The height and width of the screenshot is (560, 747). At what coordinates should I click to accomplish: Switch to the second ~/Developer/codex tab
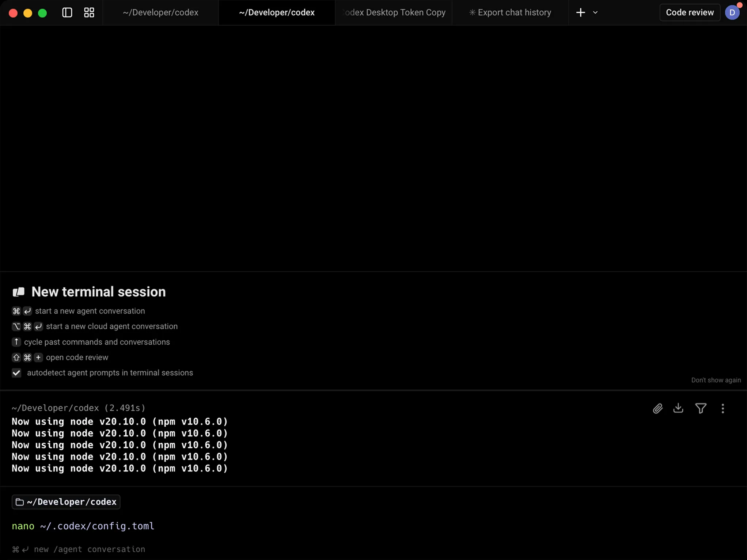pyautogui.click(x=276, y=12)
